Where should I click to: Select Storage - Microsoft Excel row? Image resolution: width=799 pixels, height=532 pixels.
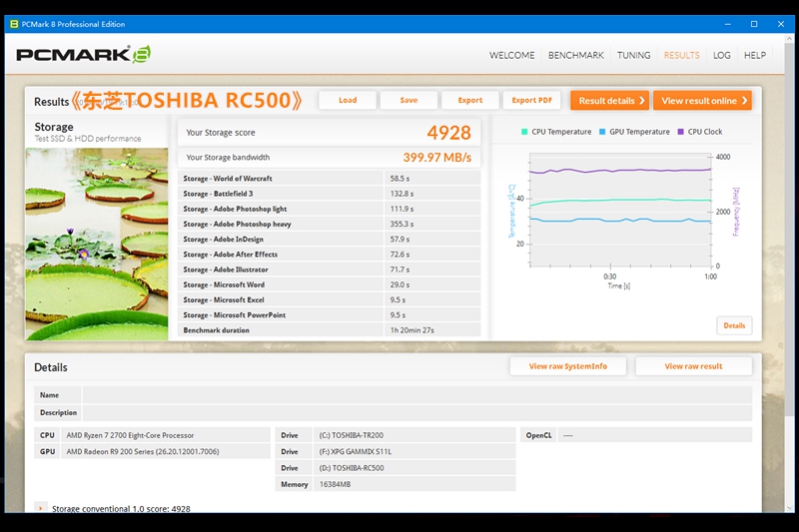[330, 299]
